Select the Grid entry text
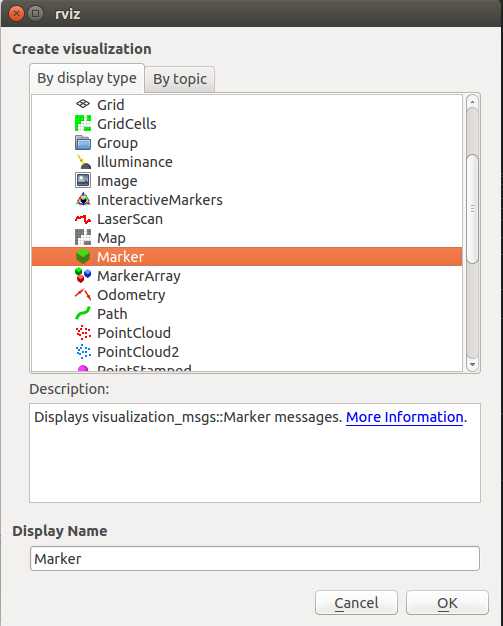503x626 pixels. click(111, 105)
